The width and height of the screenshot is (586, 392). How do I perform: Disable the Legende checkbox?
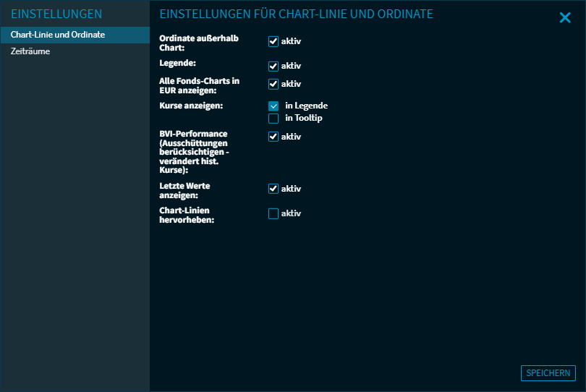pyautogui.click(x=273, y=67)
